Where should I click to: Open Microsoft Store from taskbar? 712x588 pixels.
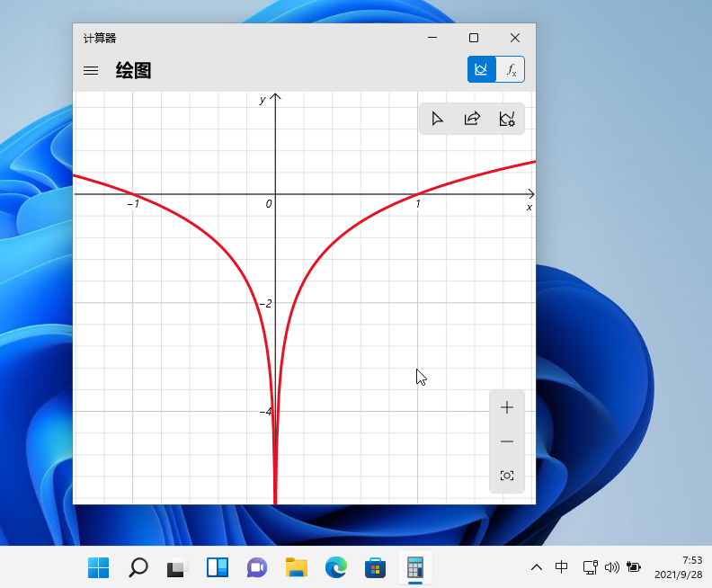tap(376, 567)
